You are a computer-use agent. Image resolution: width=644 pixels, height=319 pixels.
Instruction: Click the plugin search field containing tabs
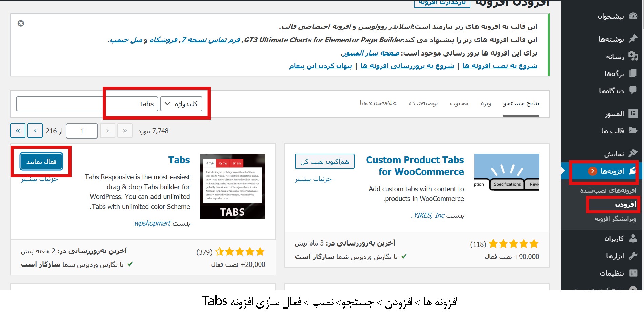click(x=87, y=104)
